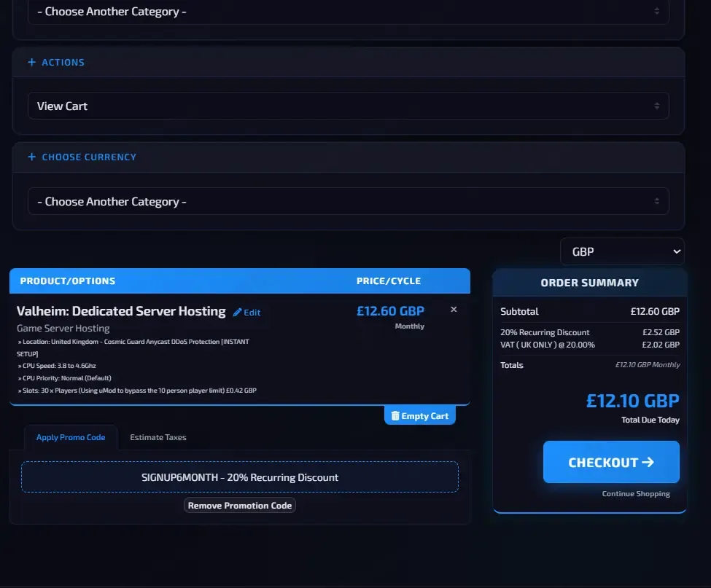Screen dimensions: 711x588
Task: Click the pencil Edit icon beside Valheim
Action: coord(237,312)
